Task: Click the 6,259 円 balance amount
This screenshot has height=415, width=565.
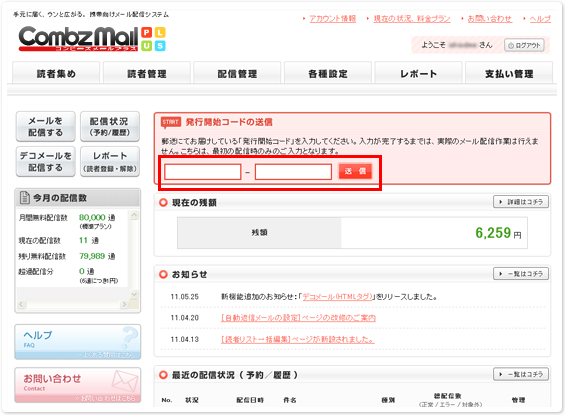Action: pos(498,233)
